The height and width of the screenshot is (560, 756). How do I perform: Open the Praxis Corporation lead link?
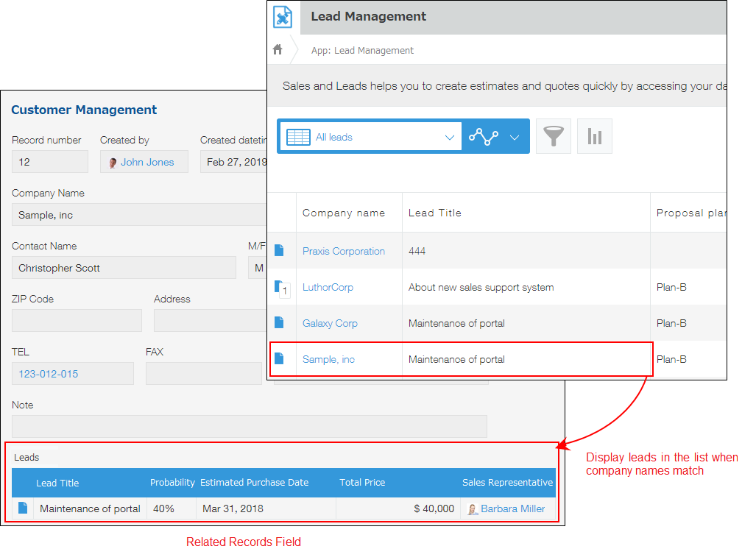(x=343, y=251)
